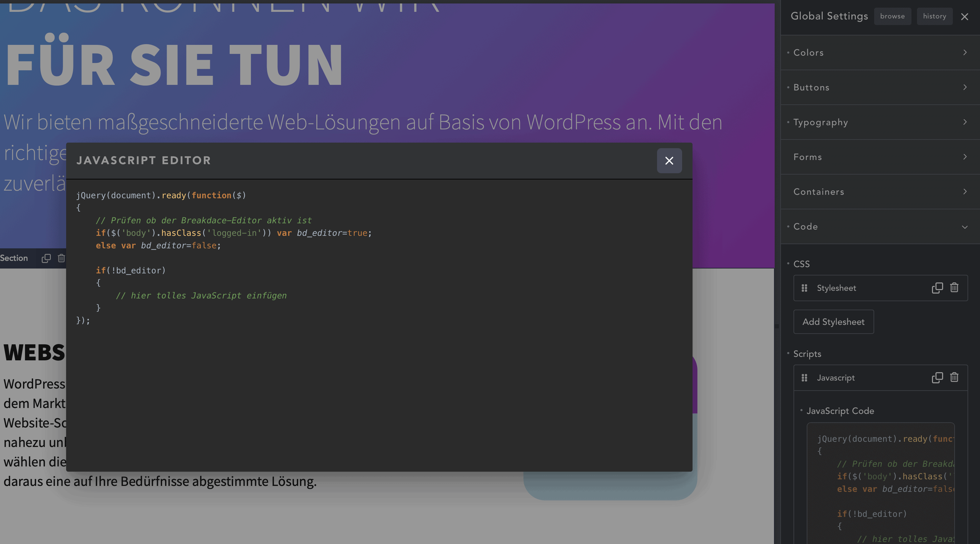Viewport: 980px width, 544px height.
Task: Expand the Buttons settings
Action: (x=880, y=87)
